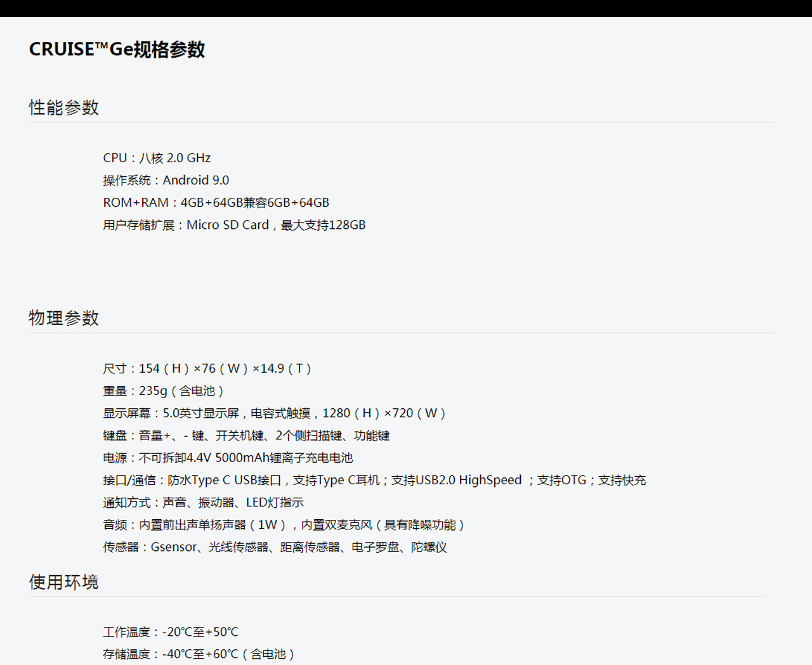Viewport: 812px width, 665px height.
Task: Click the 接口/通信 Type C line
Action: tap(375, 480)
